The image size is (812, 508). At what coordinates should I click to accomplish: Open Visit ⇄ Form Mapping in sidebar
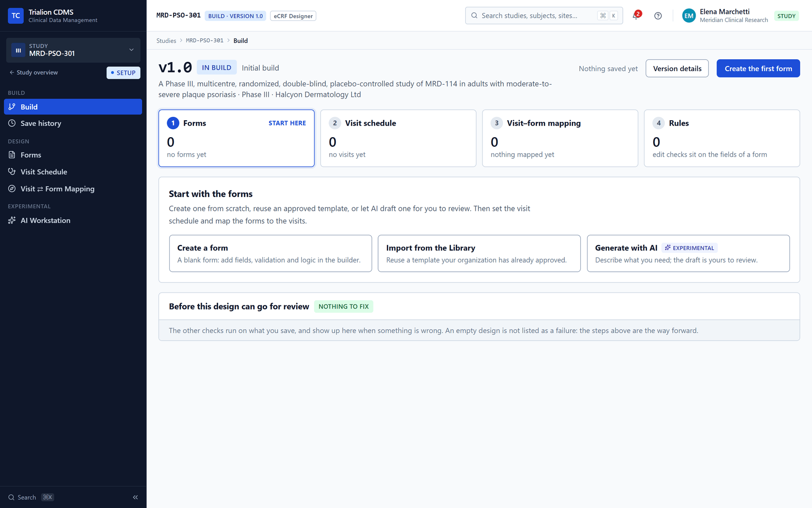[x=73, y=189]
